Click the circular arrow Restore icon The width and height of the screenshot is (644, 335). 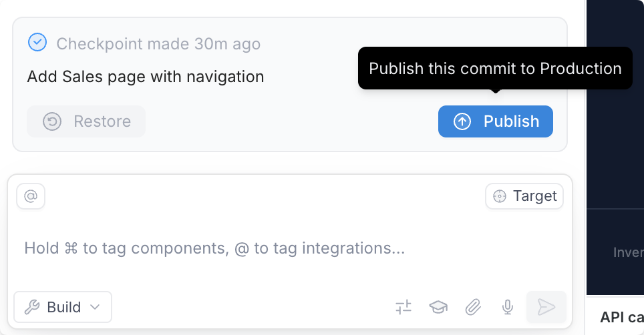tap(52, 121)
